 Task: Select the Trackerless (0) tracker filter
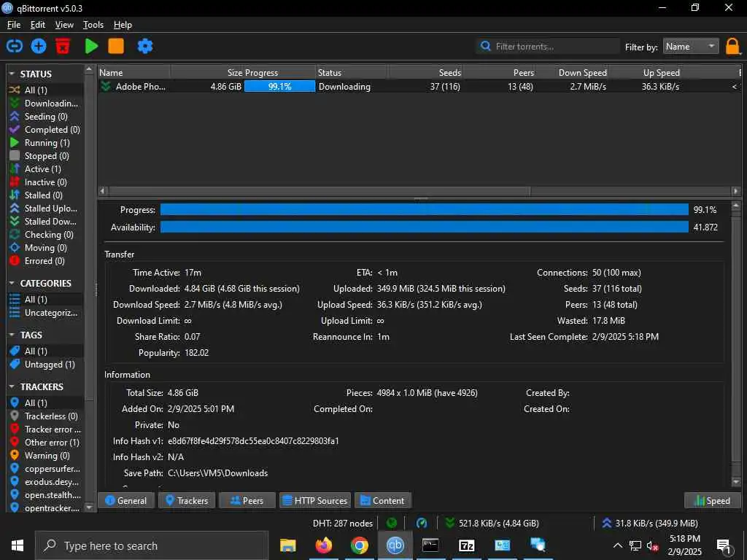coord(45,416)
